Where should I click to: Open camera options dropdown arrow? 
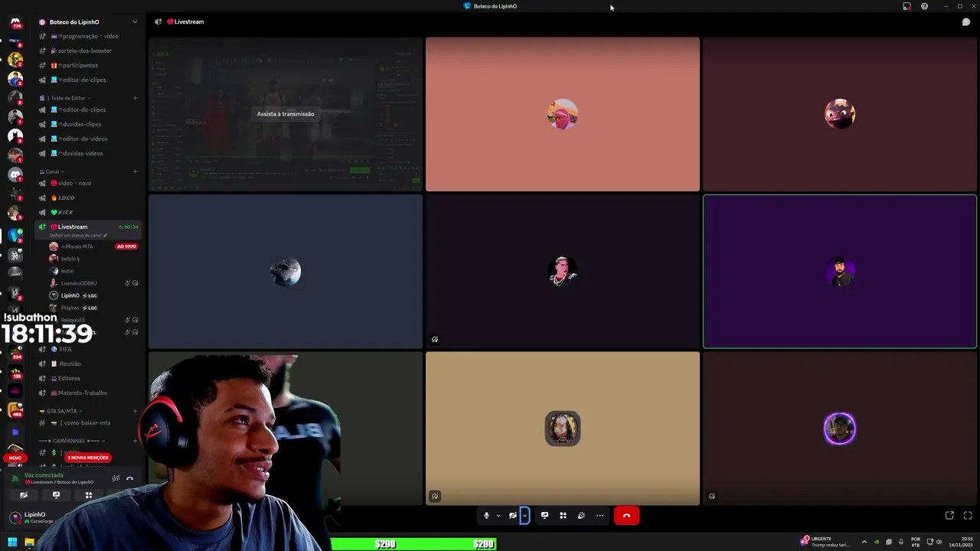(524, 516)
